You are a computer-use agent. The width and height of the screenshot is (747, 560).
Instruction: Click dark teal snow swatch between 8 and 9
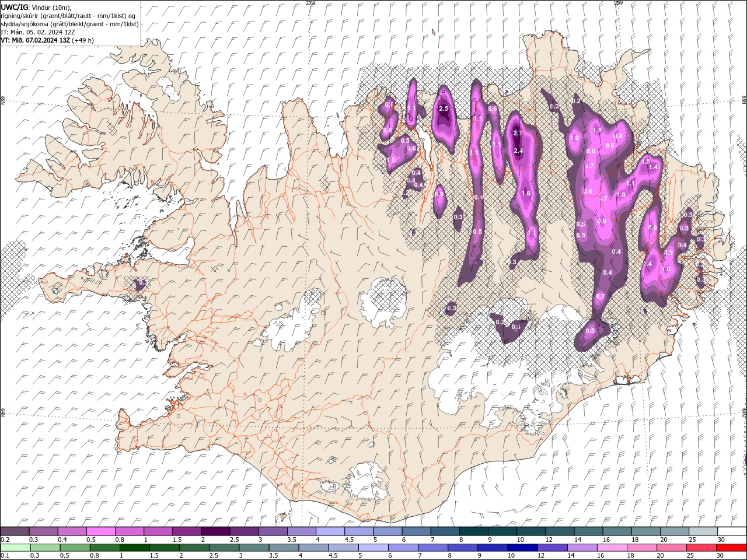click(x=474, y=531)
